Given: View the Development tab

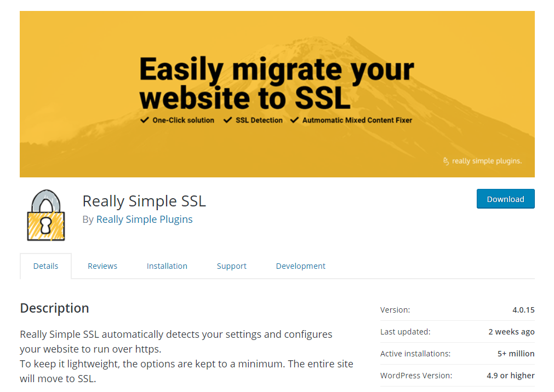Looking at the screenshot, I should tap(301, 266).
